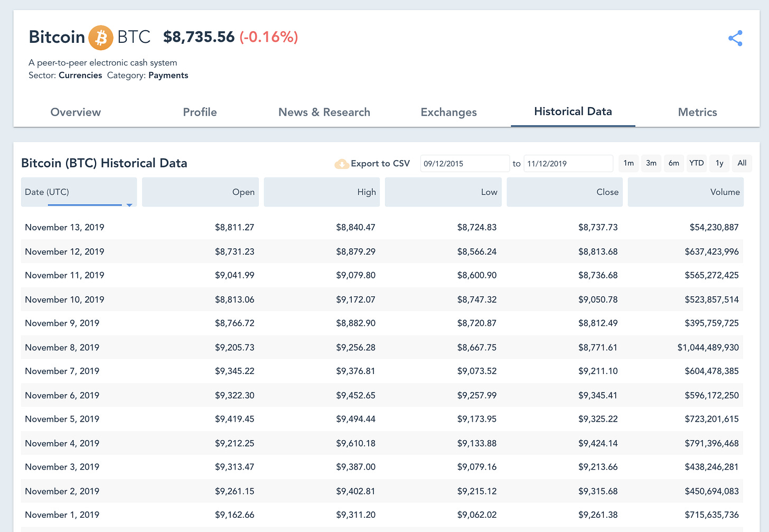Click the Export to CSV link
The width and height of the screenshot is (769, 532).
click(x=380, y=164)
